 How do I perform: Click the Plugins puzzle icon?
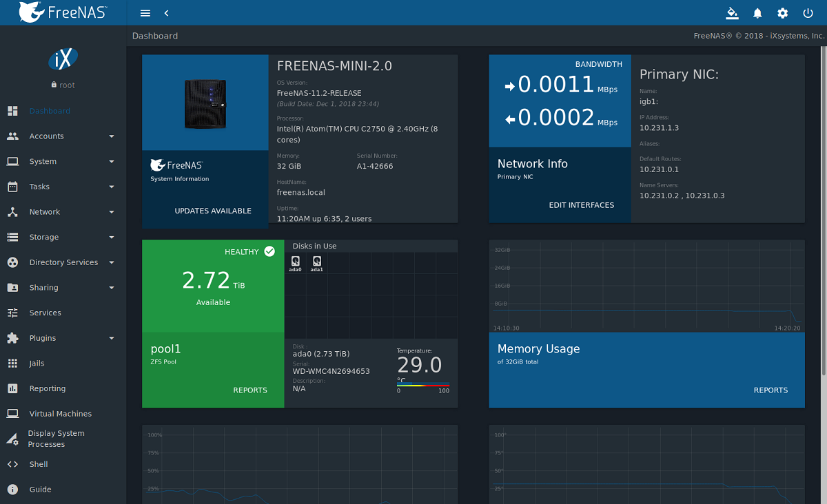(x=12, y=338)
